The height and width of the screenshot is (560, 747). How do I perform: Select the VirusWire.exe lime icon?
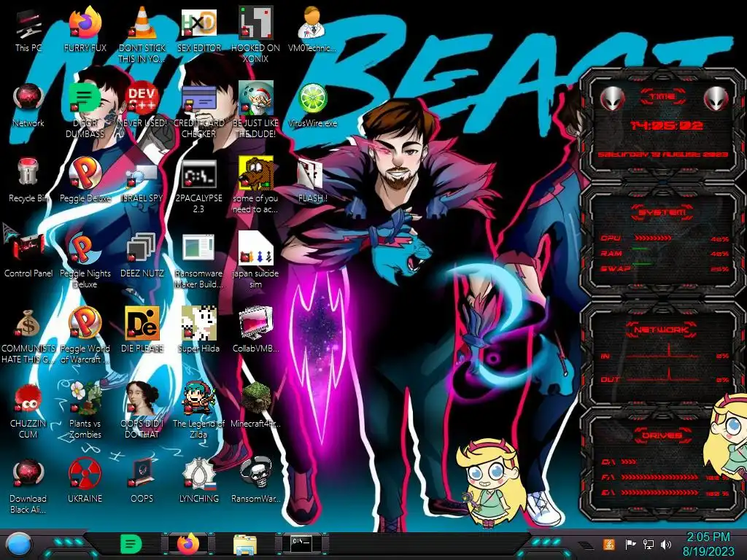[312, 106]
